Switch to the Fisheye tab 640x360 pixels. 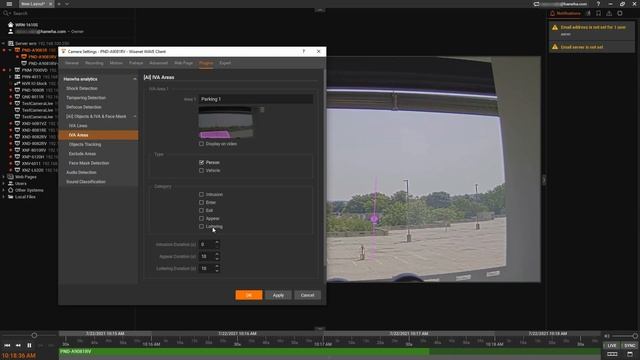[x=136, y=63]
